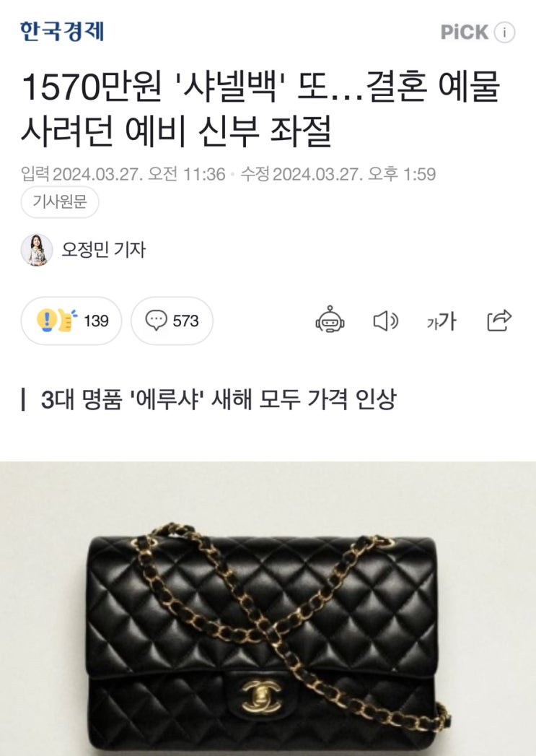The width and height of the screenshot is (536, 756).
Task: Open the 한국경제 publisher logo
Action: (x=61, y=31)
